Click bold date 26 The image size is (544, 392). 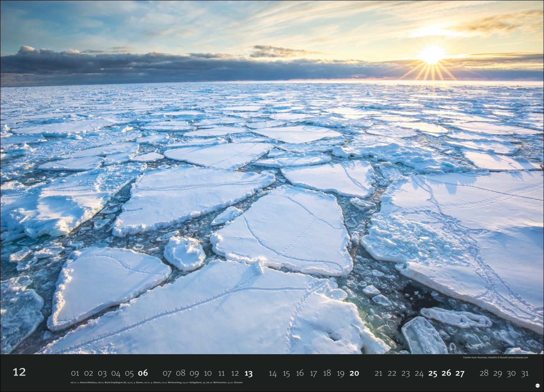tap(446, 373)
